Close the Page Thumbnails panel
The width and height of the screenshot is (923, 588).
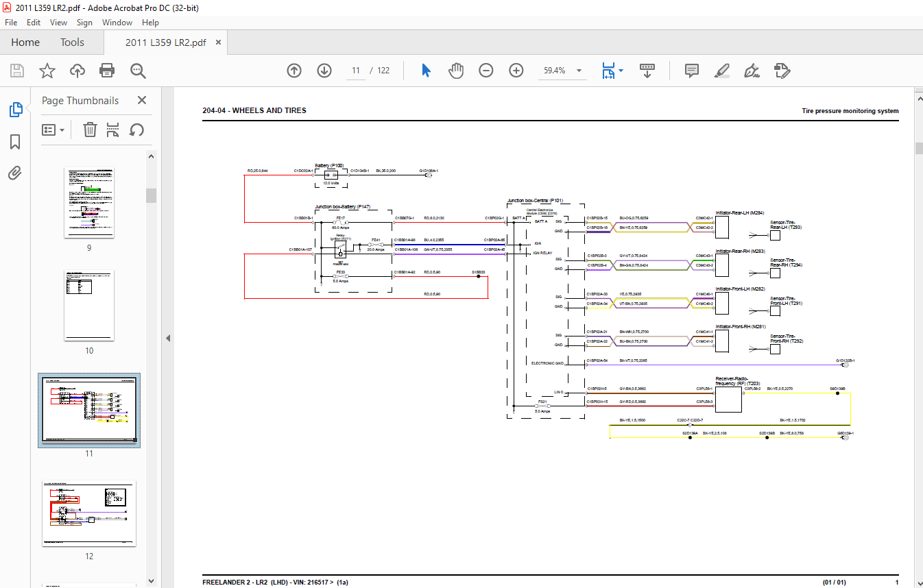pyautogui.click(x=142, y=100)
